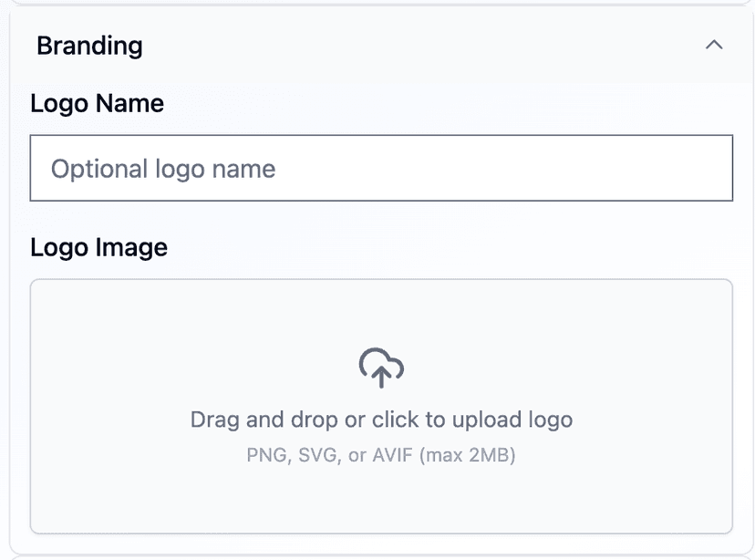755x560 pixels.
Task: Place cursor in the logo name placeholder
Action: click(x=163, y=169)
